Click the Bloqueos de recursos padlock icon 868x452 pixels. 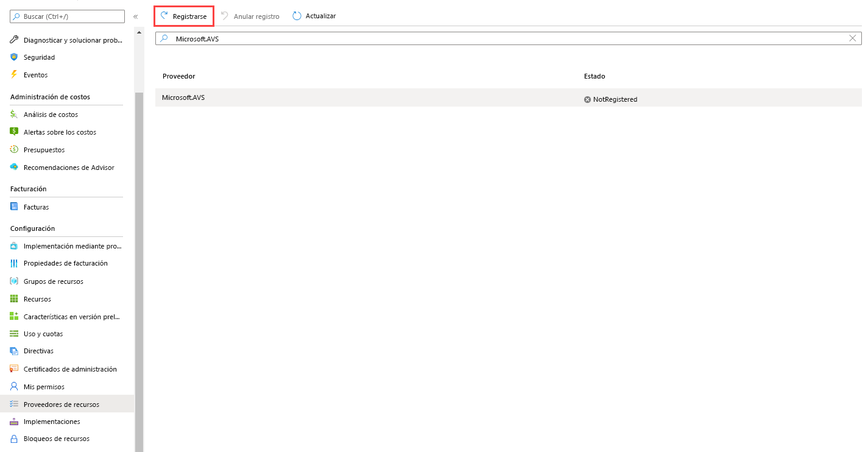[13, 439]
